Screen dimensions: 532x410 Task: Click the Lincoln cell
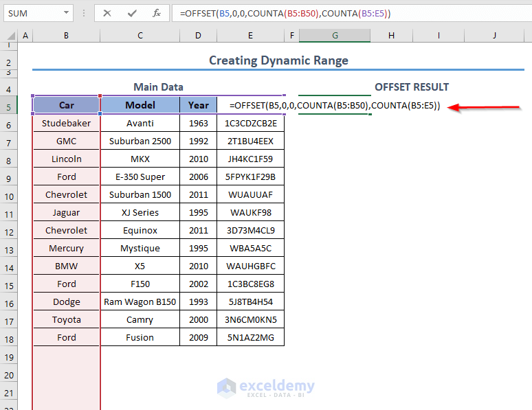tap(67, 159)
